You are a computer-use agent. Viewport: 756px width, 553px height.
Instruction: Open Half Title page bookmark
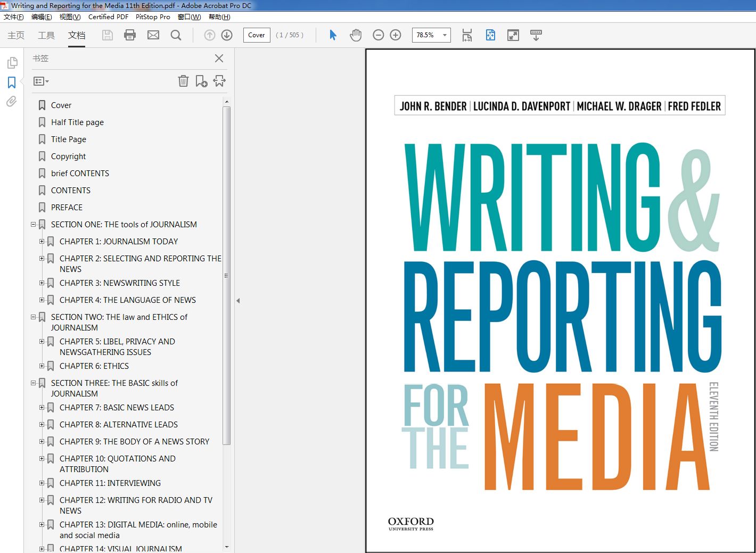coord(77,122)
